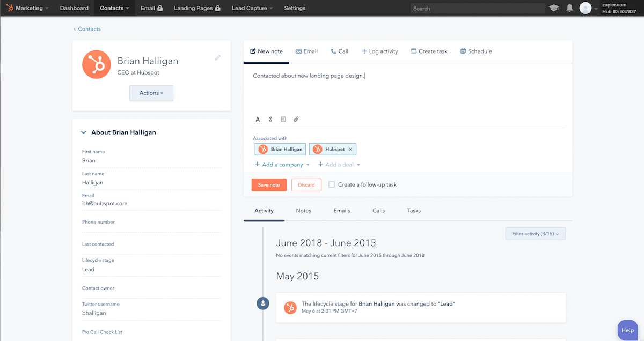Click the user avatar in top bar
This screenshot has width=644, height=341.
pos(586,8)
